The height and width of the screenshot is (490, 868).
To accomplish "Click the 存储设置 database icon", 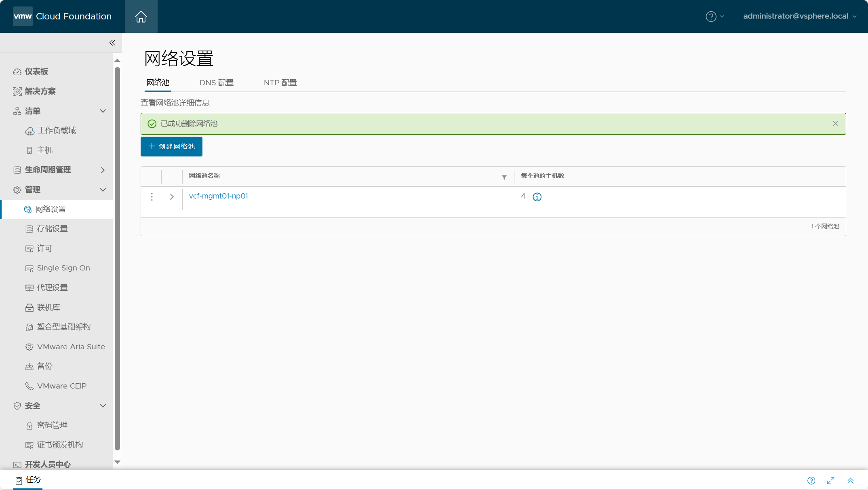I will point(29,229).
